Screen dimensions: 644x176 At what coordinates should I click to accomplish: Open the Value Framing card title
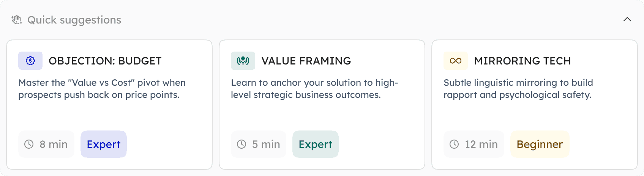pos(306,61)
